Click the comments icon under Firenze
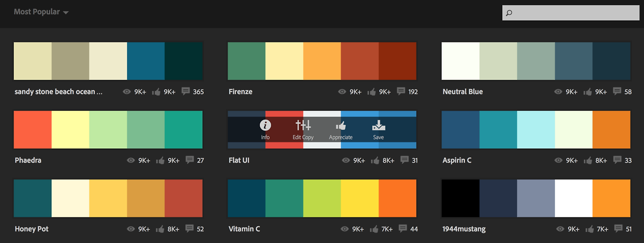The width and height of the screenshot is (644, 243). [401, 91]
